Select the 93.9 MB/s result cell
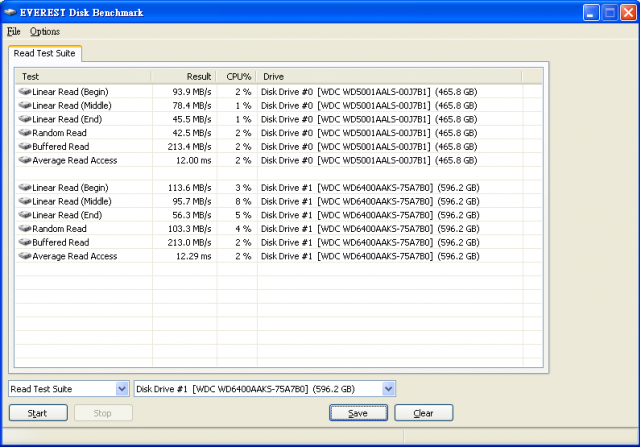This screenshot has height=447, width=640. 192,92
